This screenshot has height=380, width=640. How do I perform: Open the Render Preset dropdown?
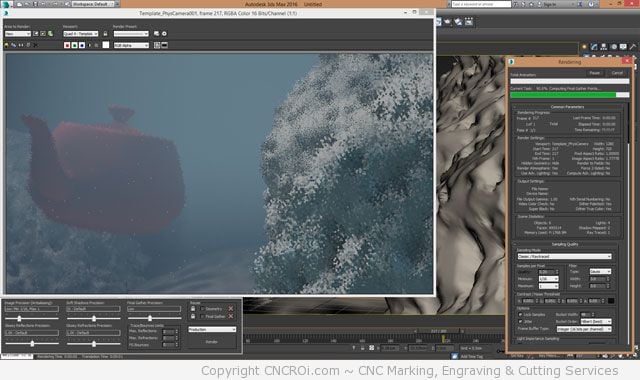pos(131,34)
